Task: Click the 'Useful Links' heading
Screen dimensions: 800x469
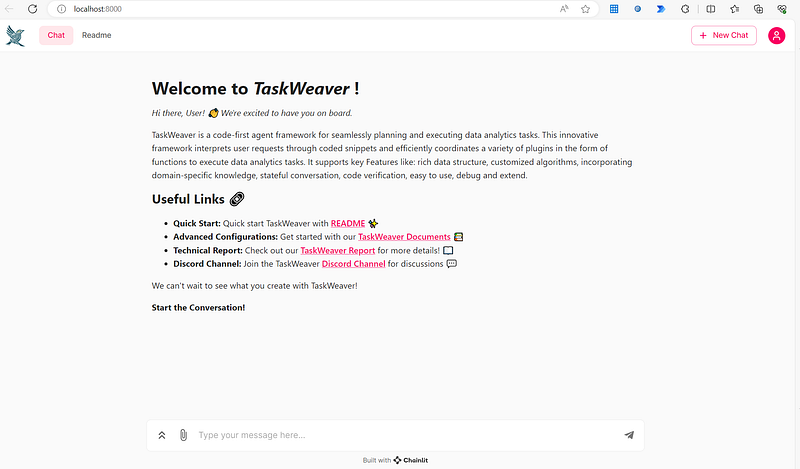Action: click(x=198, y=199)
